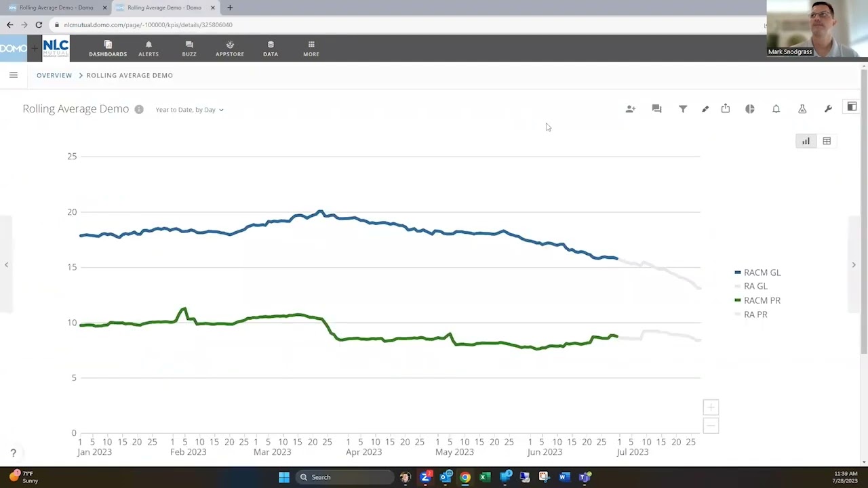Click the edit pencil icon
The width and height of the screenshot is (868, 488).
[x=705, y=108]
